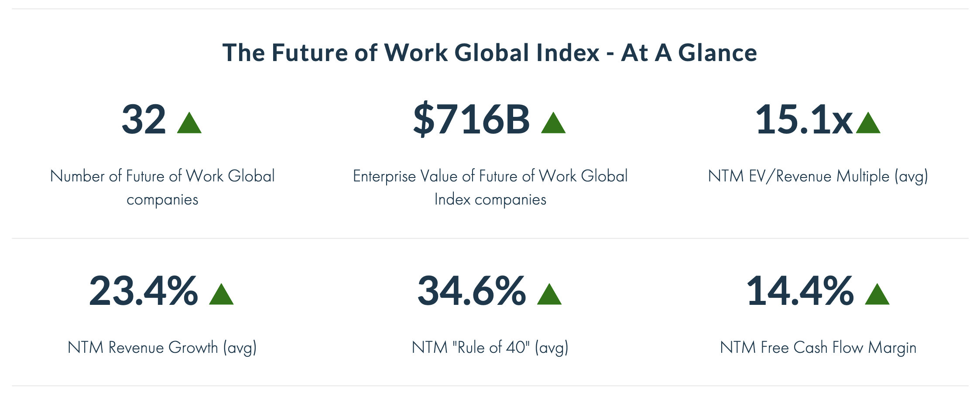
Task: Click the "NTM Free Cash Flow Margin" label
Action: click(818, 348)
